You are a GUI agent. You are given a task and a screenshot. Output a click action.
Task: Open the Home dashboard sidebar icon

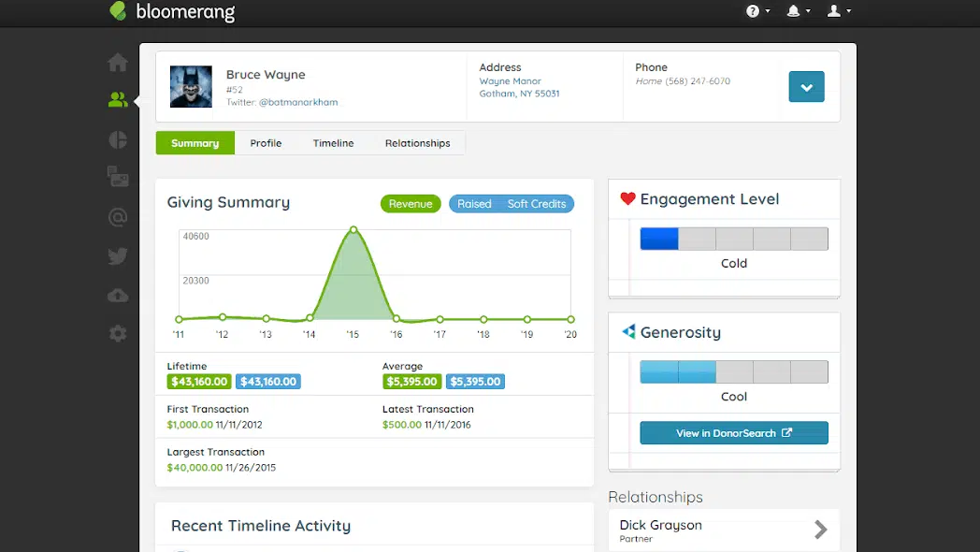(x=118, y=63)
